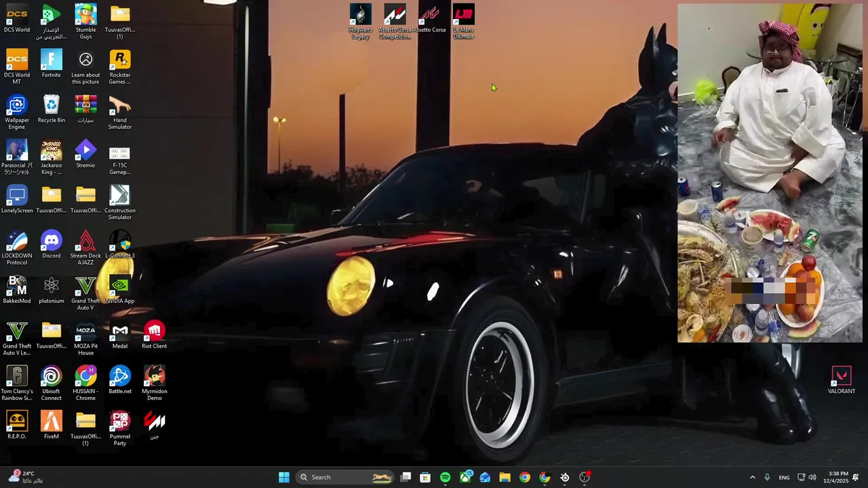The image size is (868, 488).
Task: Open the weather widget showing 24°C
Action: [x=26, y=477]
